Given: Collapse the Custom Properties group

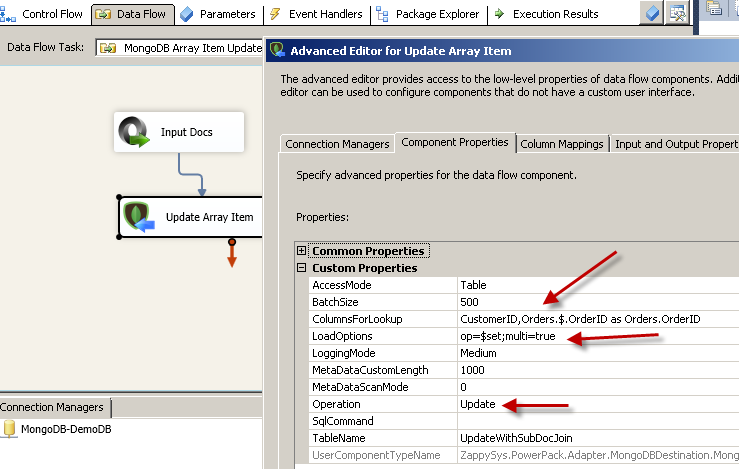Looking at the screenshot, I should pos(302,268).
